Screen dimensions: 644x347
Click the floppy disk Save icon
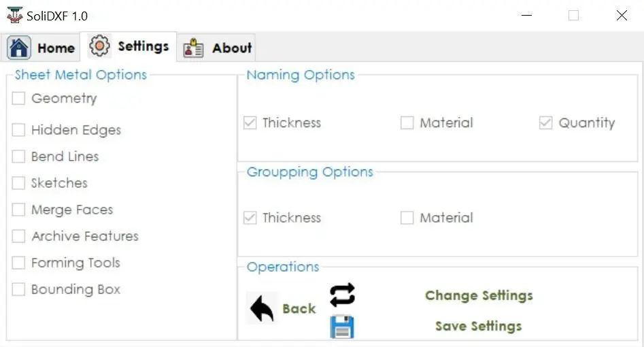pyautogui.click(x=342, y=327)
